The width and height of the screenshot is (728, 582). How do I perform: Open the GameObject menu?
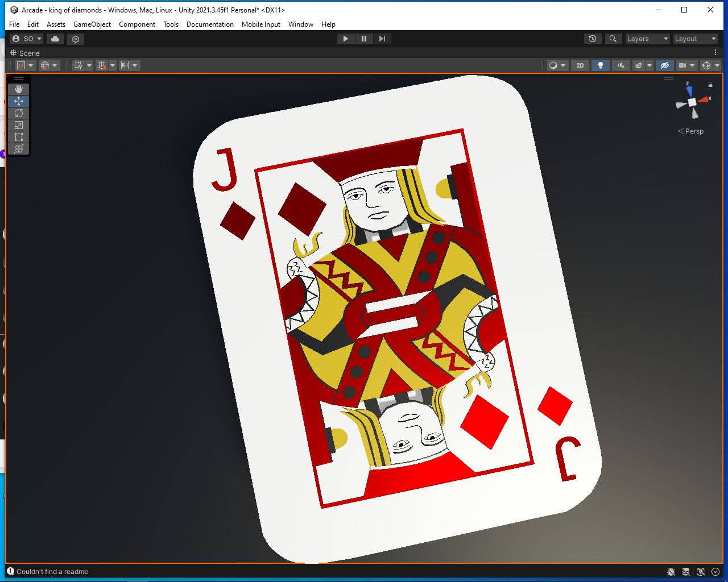click(92, 24)
